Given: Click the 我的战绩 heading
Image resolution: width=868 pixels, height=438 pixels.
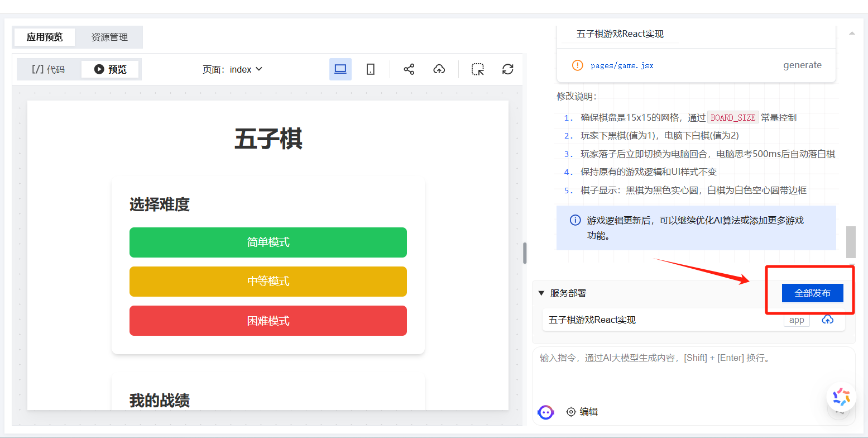Looking at the screenshot, I should (160, 400).
